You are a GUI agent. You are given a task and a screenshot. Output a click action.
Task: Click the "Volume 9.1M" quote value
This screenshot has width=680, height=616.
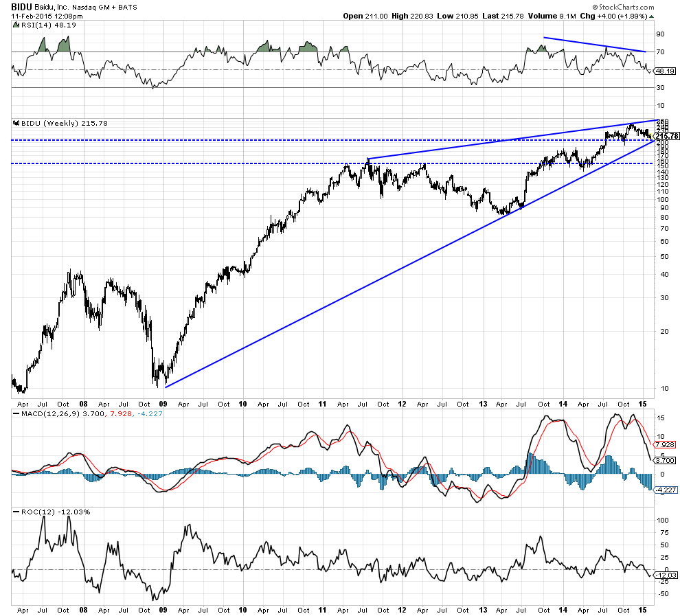552,16
